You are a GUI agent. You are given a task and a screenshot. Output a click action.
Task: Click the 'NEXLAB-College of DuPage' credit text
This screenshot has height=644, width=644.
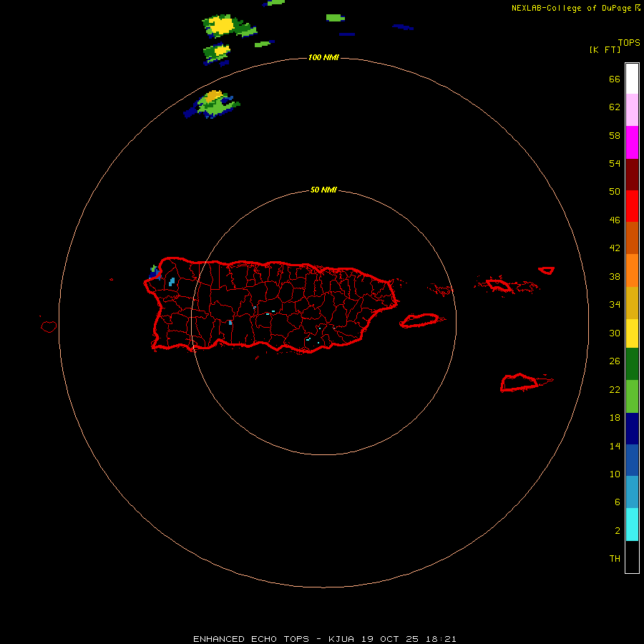(x=571, y=8)
